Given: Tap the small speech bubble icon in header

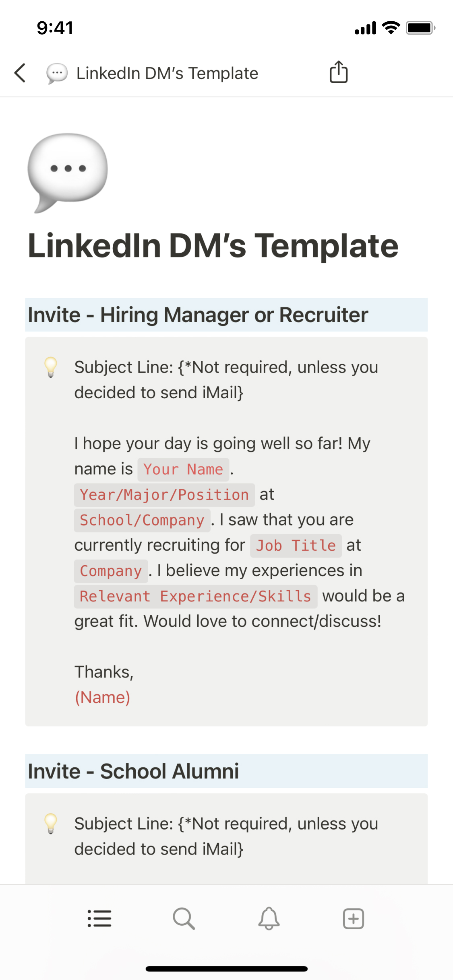Looking at the screenshot, I should tap(57, 74).
